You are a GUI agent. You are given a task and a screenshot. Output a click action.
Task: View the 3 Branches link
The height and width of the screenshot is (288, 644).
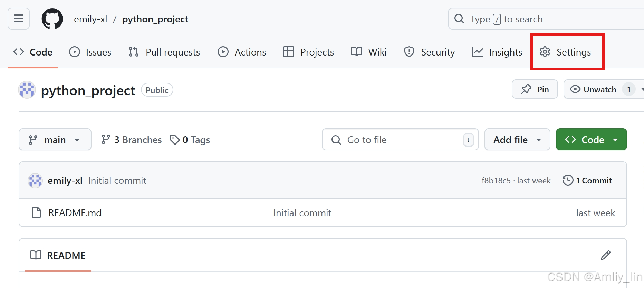132,140
